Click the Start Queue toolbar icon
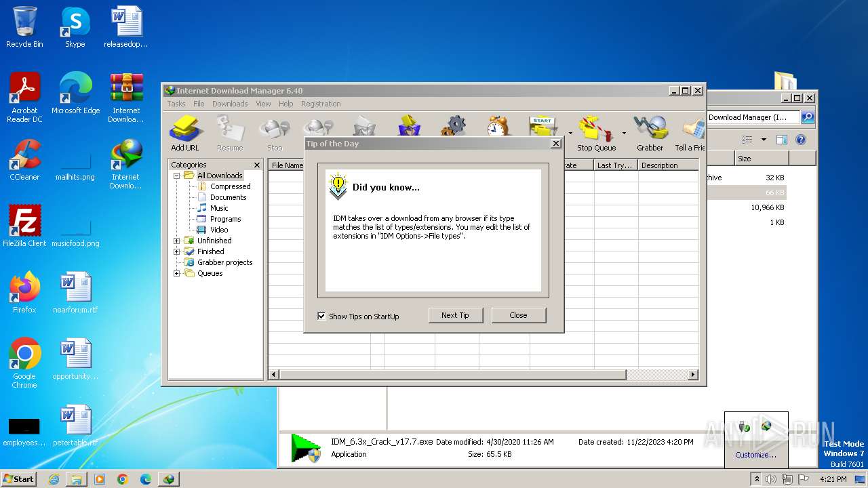 (x=543, y=126)
